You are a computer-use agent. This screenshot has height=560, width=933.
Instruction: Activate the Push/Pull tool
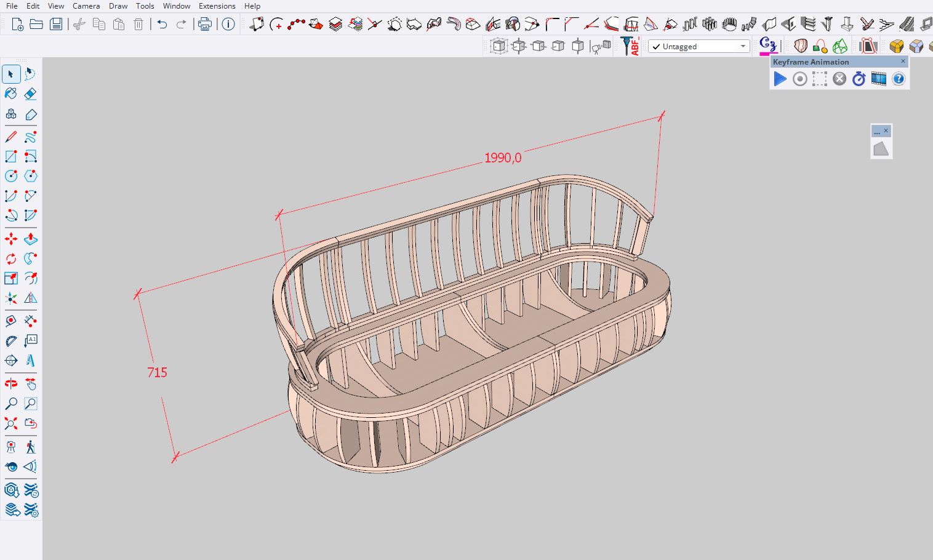[30, 239]
